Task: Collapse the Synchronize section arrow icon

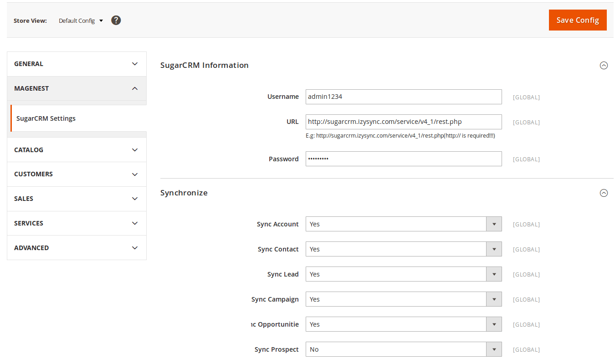Action: click(604, 193)
